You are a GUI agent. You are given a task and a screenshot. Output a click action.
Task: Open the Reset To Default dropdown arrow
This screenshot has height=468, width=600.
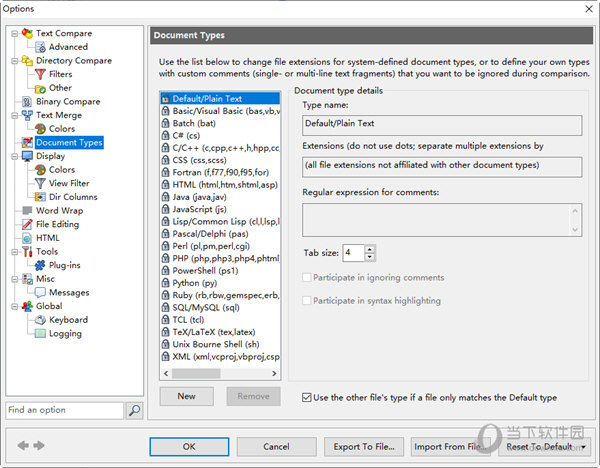tap(584, 447)
